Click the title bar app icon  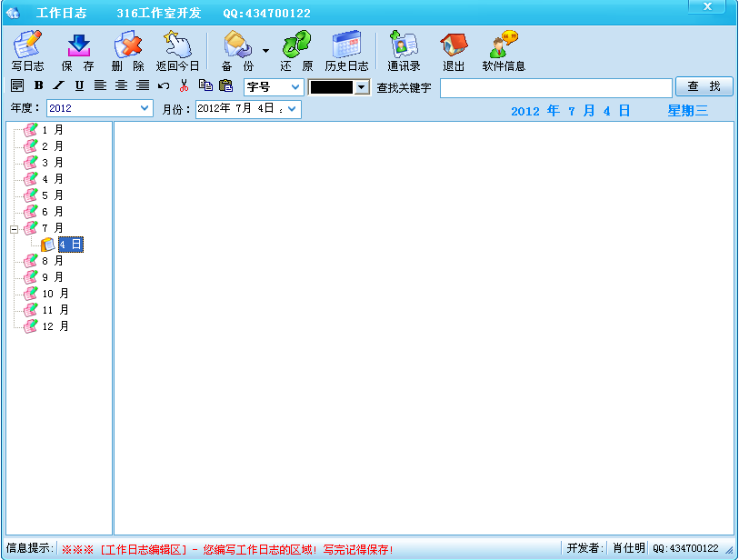(x=14, y=13)
